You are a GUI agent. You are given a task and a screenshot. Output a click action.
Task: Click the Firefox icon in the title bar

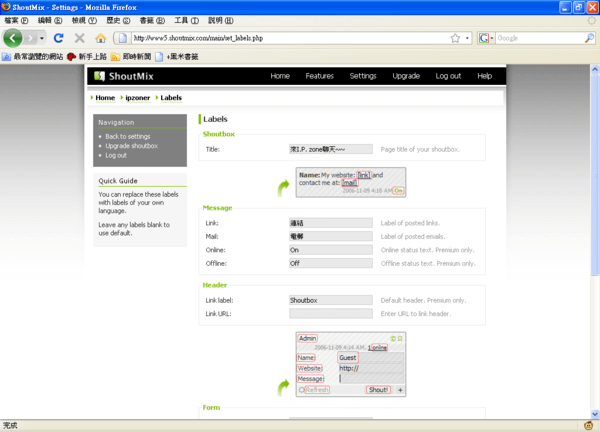pyautogui.click(x=6, y=7)
